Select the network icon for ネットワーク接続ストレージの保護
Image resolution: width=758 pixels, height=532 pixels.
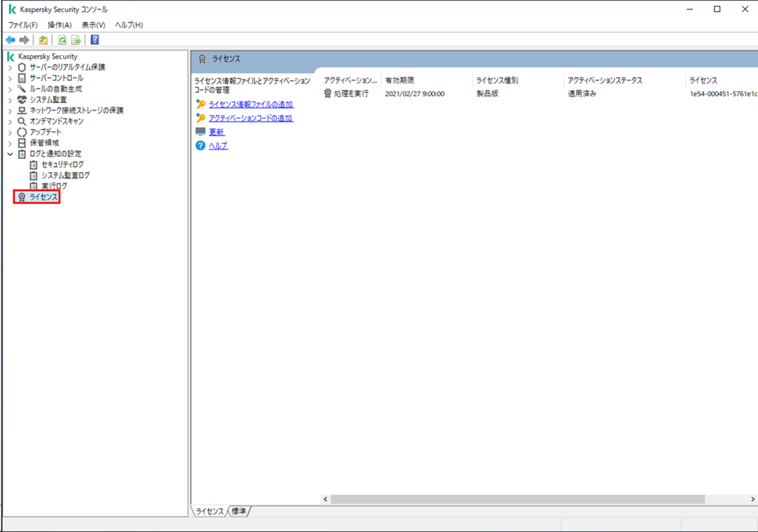click(22, 110)
